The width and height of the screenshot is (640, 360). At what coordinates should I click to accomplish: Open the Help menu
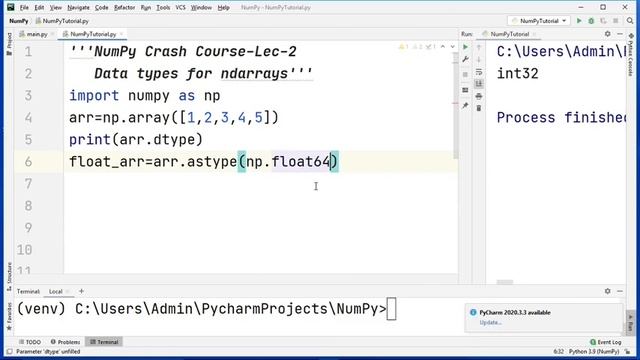[223, 7]
